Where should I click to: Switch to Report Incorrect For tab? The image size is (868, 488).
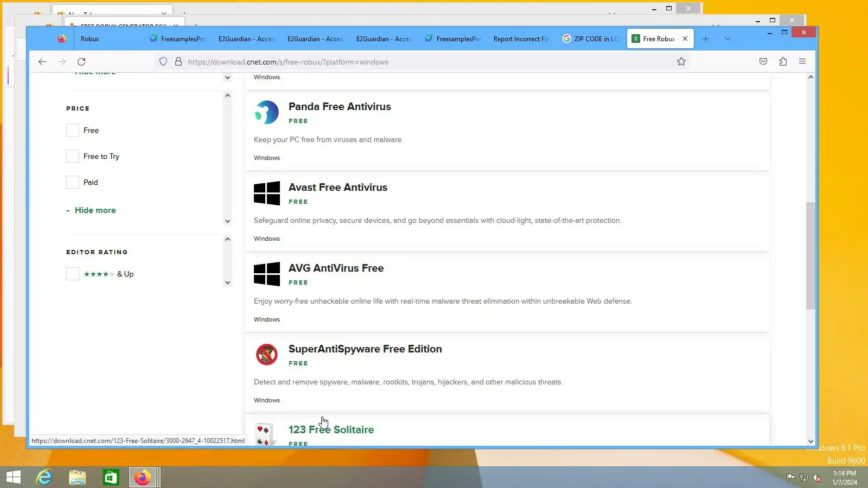(522, 39)
